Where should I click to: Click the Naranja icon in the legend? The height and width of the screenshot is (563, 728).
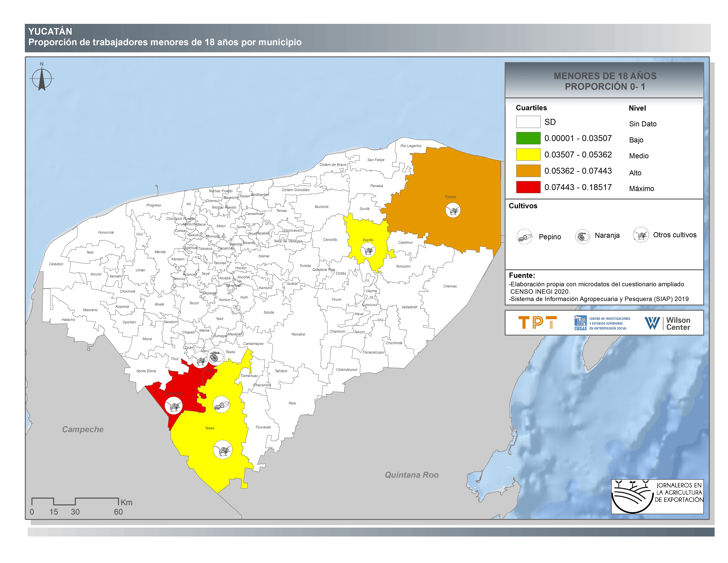point(582,237)
